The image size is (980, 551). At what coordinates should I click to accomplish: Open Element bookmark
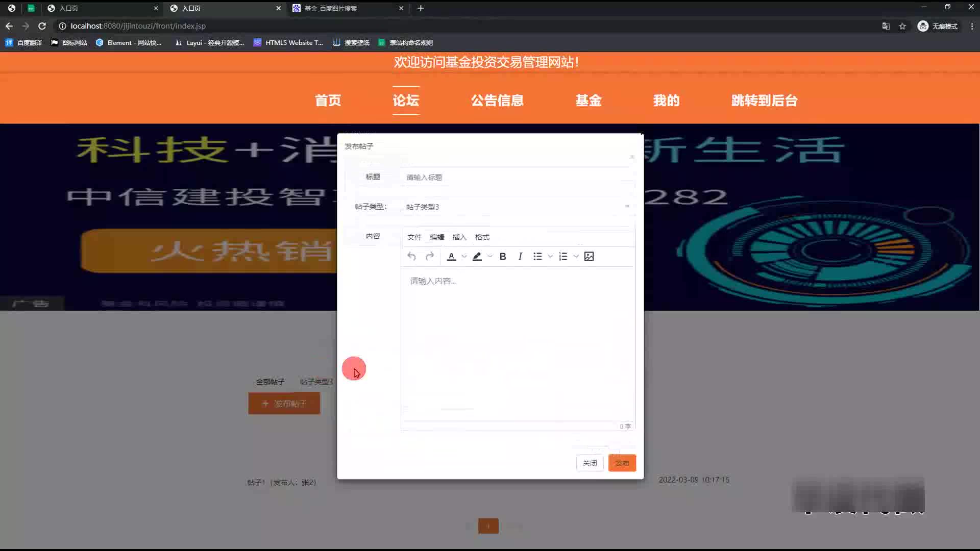(129, 43)
